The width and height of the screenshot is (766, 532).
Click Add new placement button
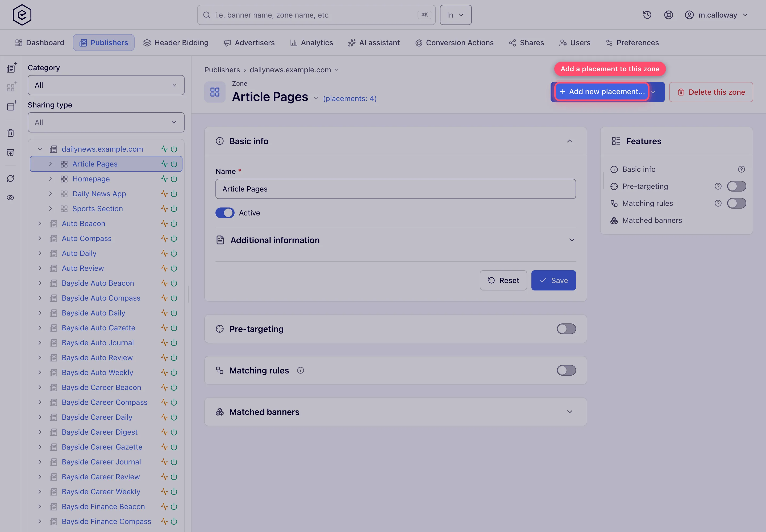pos(602,92)
